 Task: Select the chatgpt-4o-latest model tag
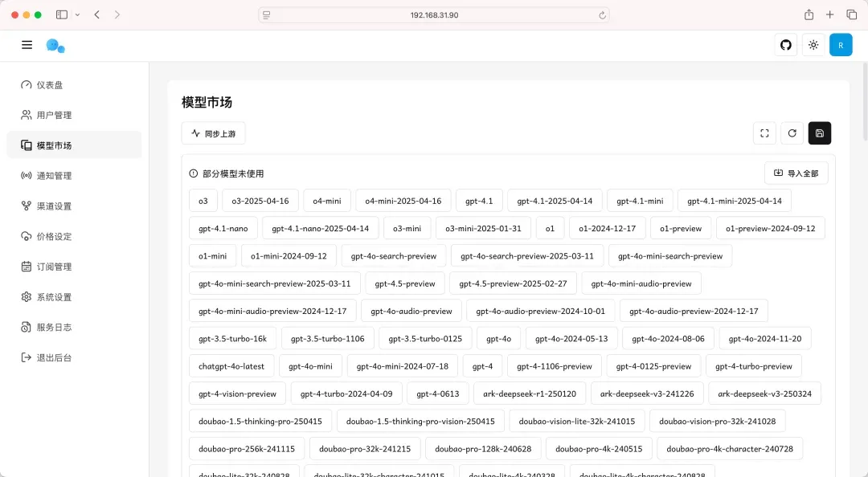(231, 365)
